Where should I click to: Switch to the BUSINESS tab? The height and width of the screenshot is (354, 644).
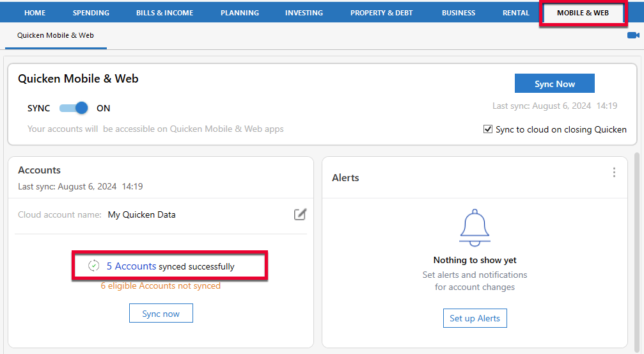pyautogui.click(x=459, y=13)
